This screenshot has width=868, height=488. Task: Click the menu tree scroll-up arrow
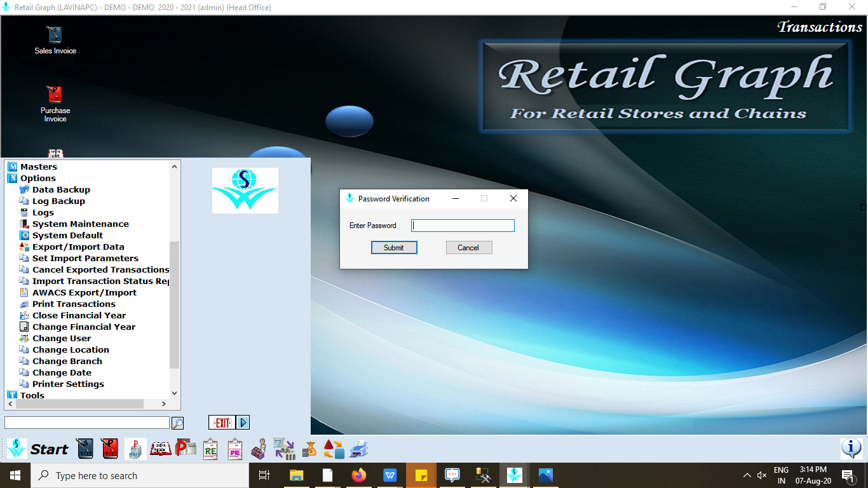(x=175, y=166)
